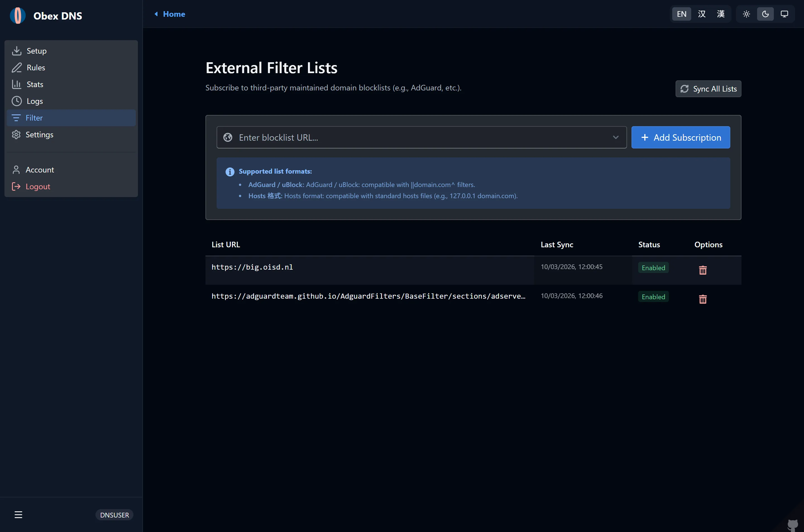Image resolution: width=804 pixels, height=532 pixels.
Task: Click the Obex DNS logo icon
Action: (x=18, y=16)
